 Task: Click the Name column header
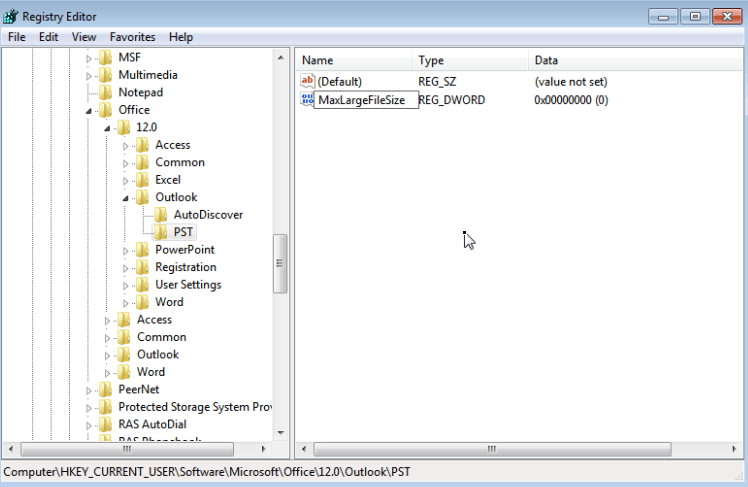354,60
